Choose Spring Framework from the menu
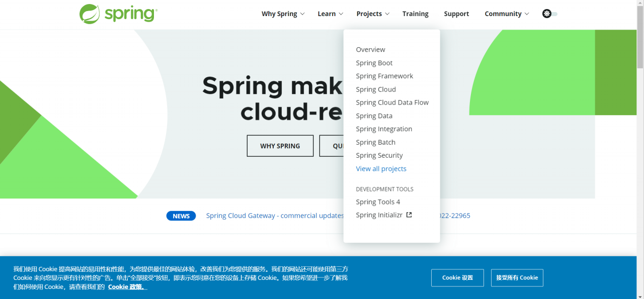The height and width of the screenshot is (299, 644). pos(384,76)
